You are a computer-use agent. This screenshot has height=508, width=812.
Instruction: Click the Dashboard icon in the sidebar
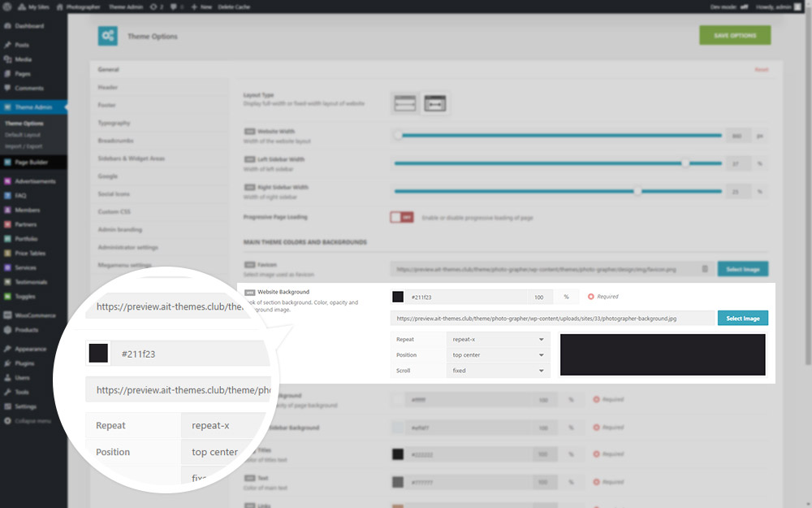pos(7,26)
